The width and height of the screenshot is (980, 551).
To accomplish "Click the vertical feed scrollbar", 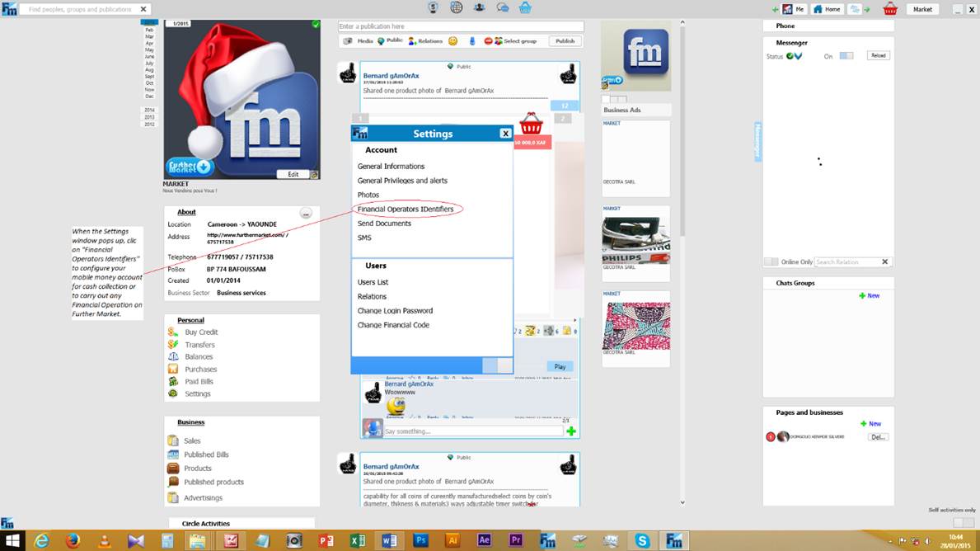I will click(682, 129).
